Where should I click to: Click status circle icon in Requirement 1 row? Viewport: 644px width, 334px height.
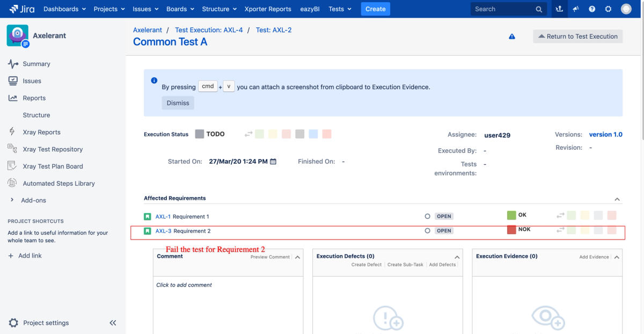(x=428, y=216)
